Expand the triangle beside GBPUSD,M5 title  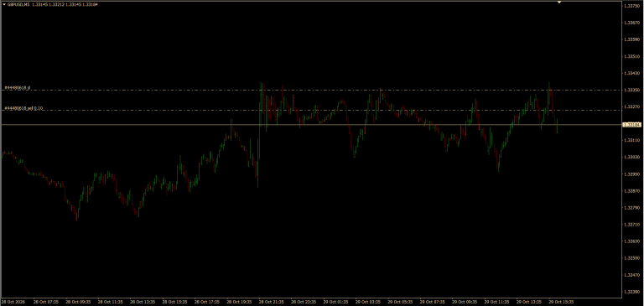click(x=3, y=4)
